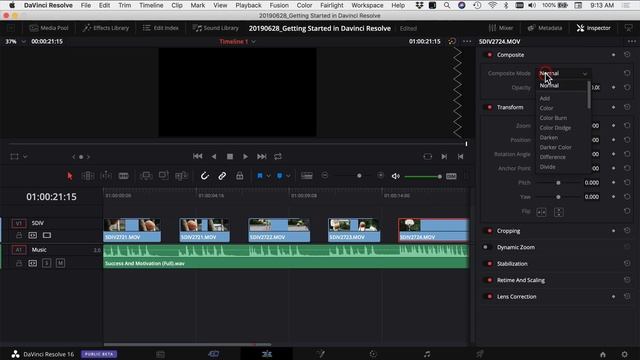
Task: Click the flip vertical button
Action: (x=559, y=212)
